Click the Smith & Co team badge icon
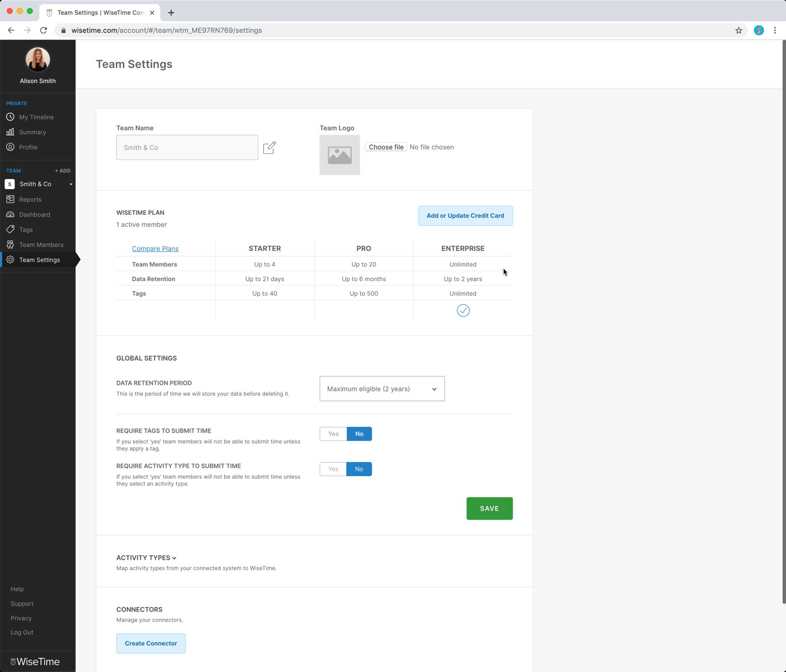Screen dimensions: 786x672 [x=10, y=184]
